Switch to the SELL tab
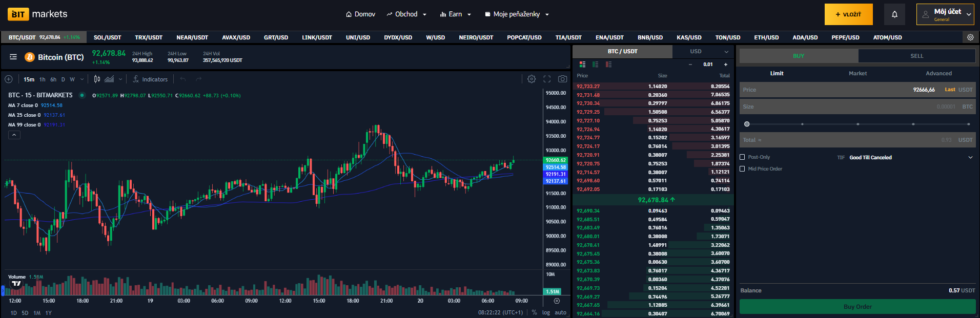Screen dimensions: 980x318 [916, 56]
